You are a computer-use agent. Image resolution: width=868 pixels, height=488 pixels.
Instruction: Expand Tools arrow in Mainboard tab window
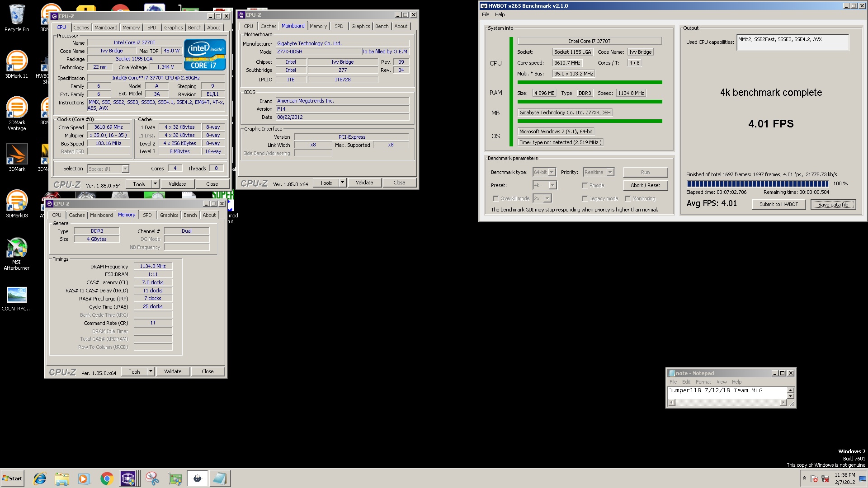click(342, 183)
